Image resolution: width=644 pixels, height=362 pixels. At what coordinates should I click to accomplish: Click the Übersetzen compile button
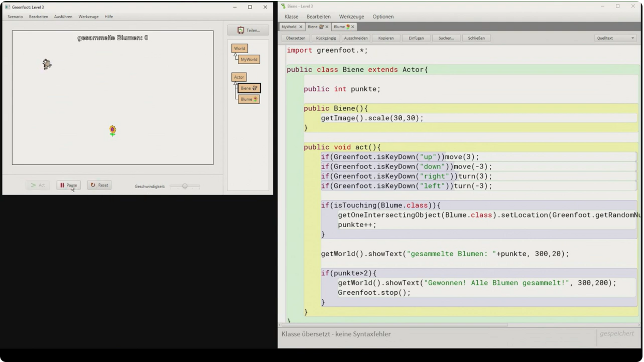tap(295, 38)
